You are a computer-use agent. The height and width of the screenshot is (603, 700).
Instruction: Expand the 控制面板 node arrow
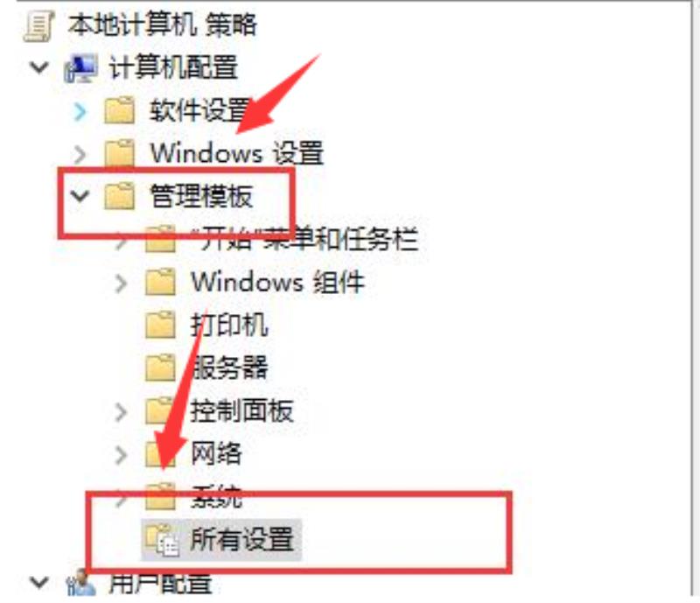(x=121, y=412)
